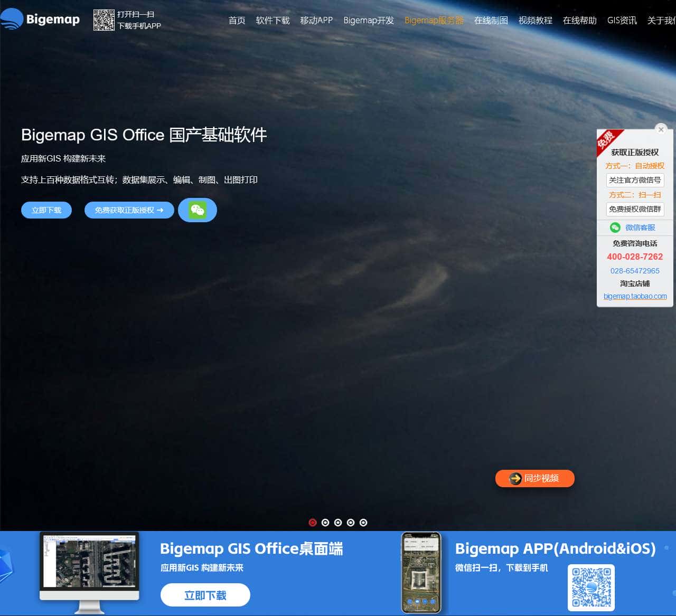
Task: Click the 免费咨询电话 label
Action: pos(635,243)
